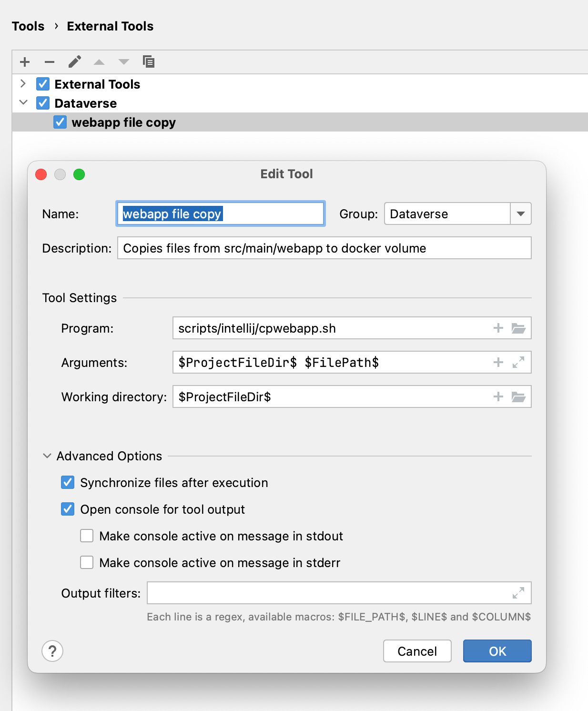Expand the Arguments field editor
This screenshot has height=711, width=588.
(518, 363)
